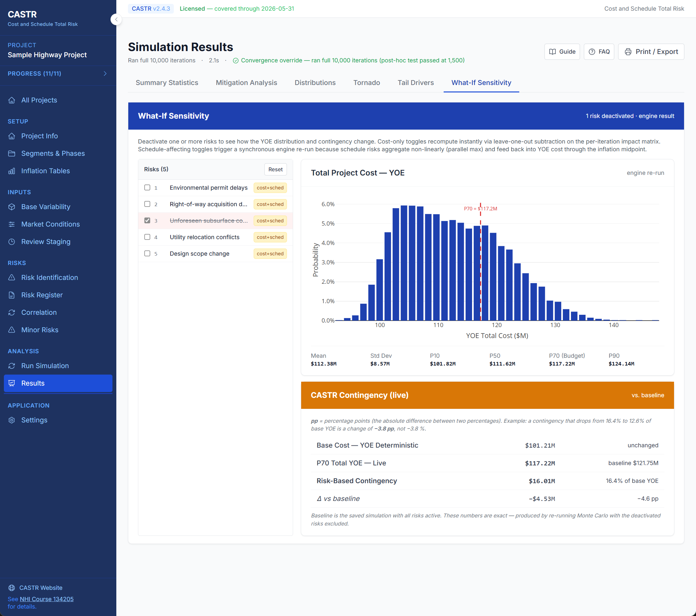Click the CASTR Website globe icon
696x616 pixels.
click(12, 588)
